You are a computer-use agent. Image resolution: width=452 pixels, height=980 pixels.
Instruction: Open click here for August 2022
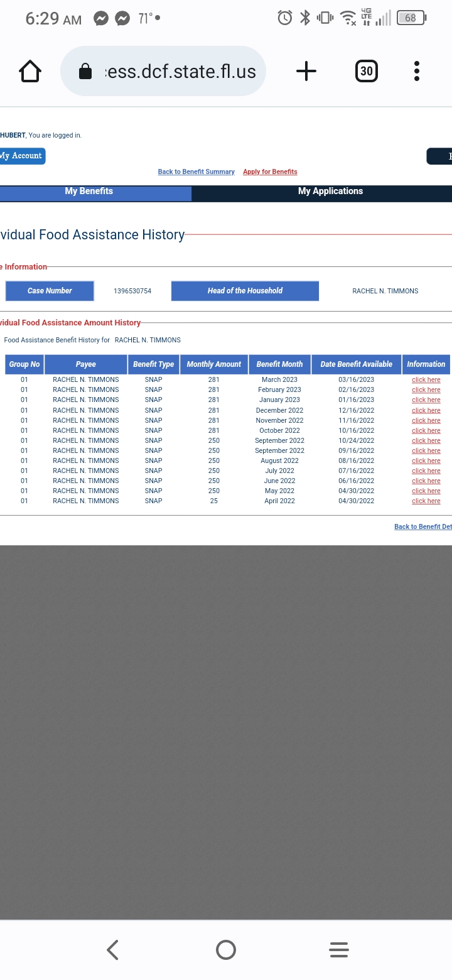(426, 460)
